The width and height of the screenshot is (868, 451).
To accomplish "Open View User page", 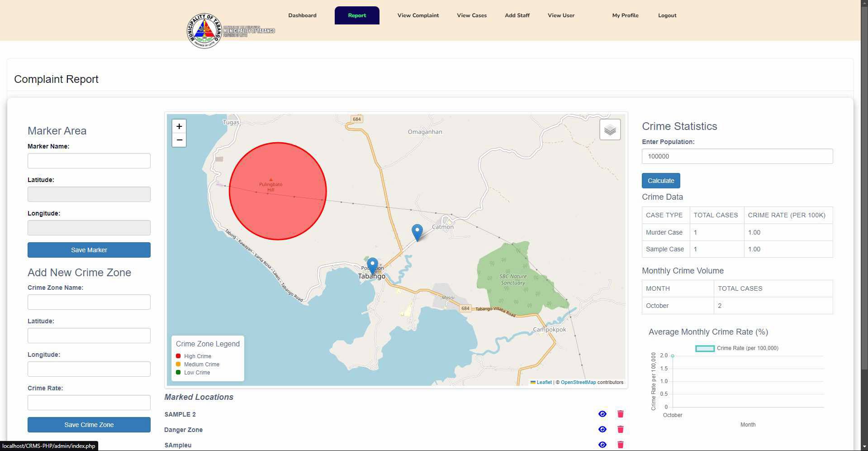I will 561,15.
